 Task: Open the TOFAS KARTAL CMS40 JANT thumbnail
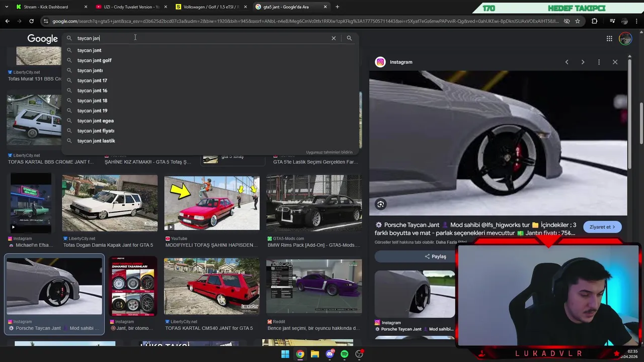[212, 286]
